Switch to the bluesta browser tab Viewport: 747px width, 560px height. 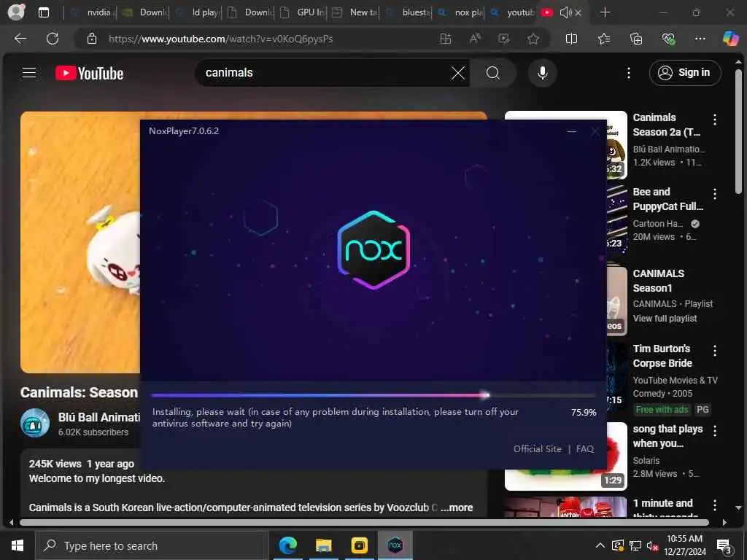coord(407,12)
